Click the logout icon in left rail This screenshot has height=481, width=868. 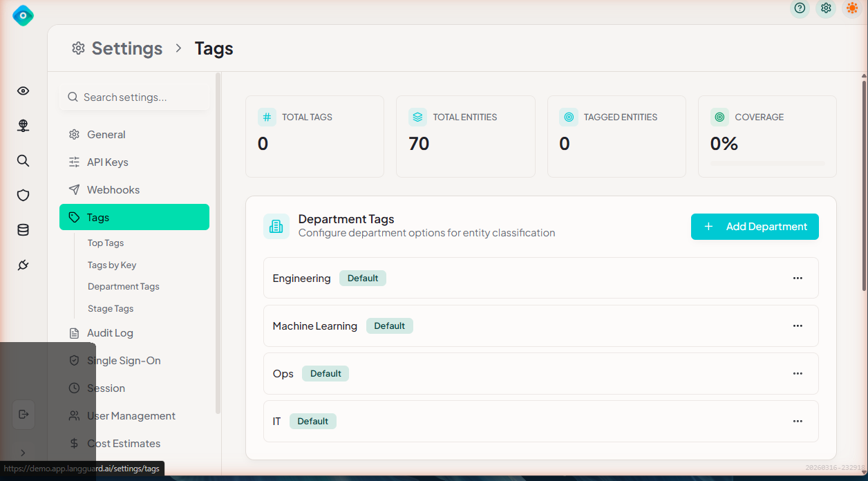[x=23, y=415]
